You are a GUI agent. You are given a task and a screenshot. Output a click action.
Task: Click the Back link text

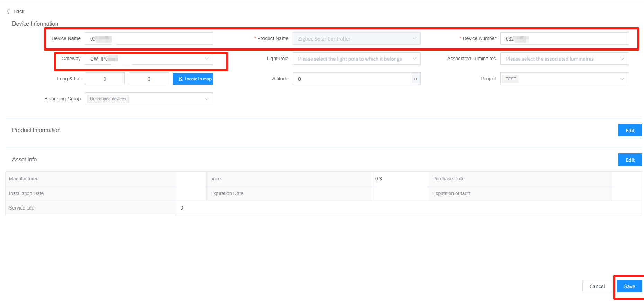[x=19, y=11]
